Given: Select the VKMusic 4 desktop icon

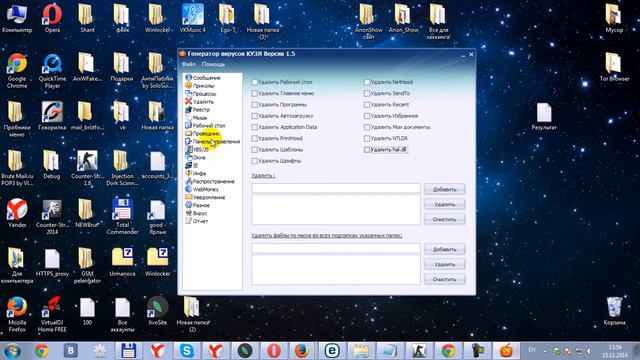Looking at the screenshot, I should (193, 18).
